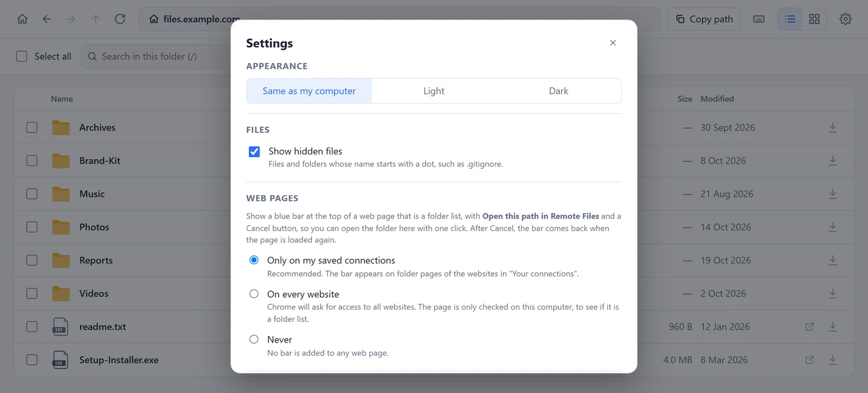The height and width of the screenshot is (393, 868).
Task: Tick the Select all checkbox
Action: pos(22,56)
